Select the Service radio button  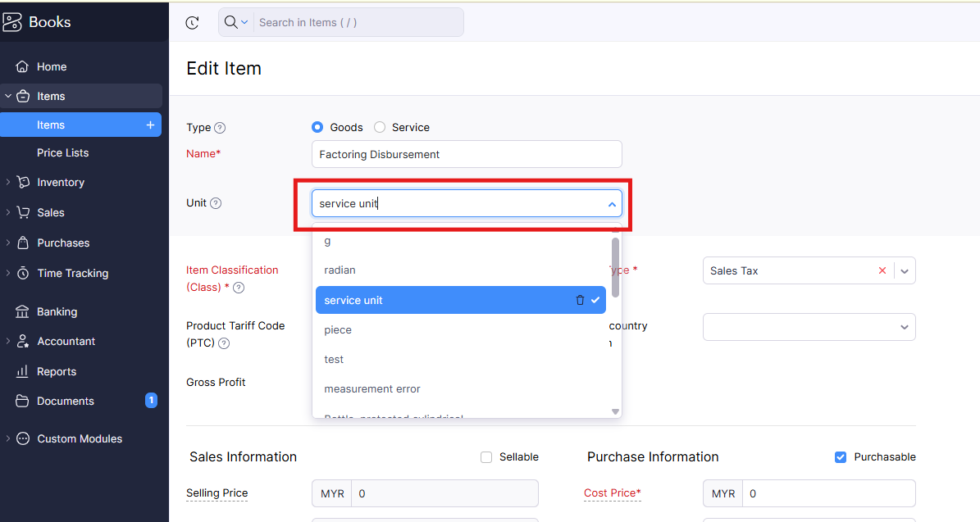(380, 127)
